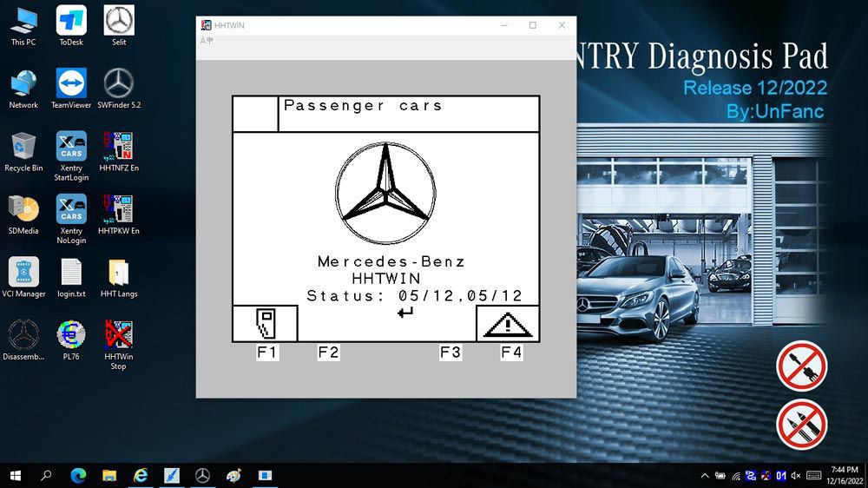Screen dimensions: 868x488
Task: Close the HHTWIN window
Action: [562, 25]
